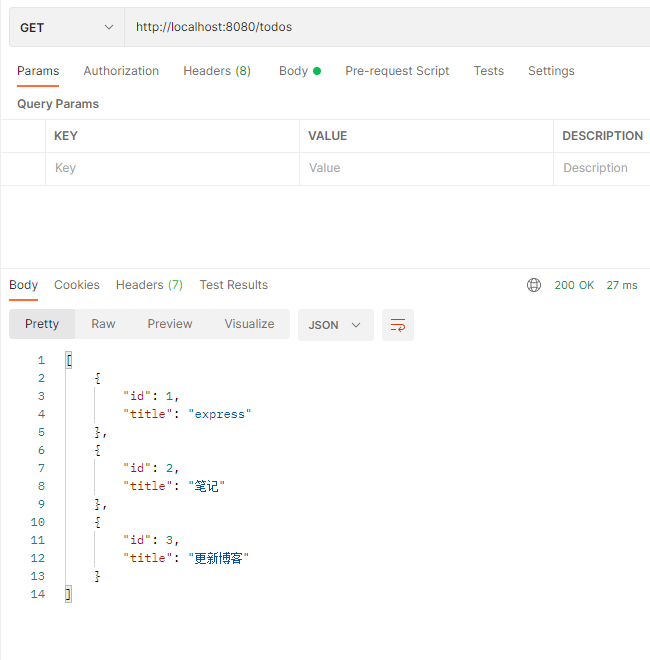650x660 pixels.
Task: Select the Raw view
Action: [103, 324]
